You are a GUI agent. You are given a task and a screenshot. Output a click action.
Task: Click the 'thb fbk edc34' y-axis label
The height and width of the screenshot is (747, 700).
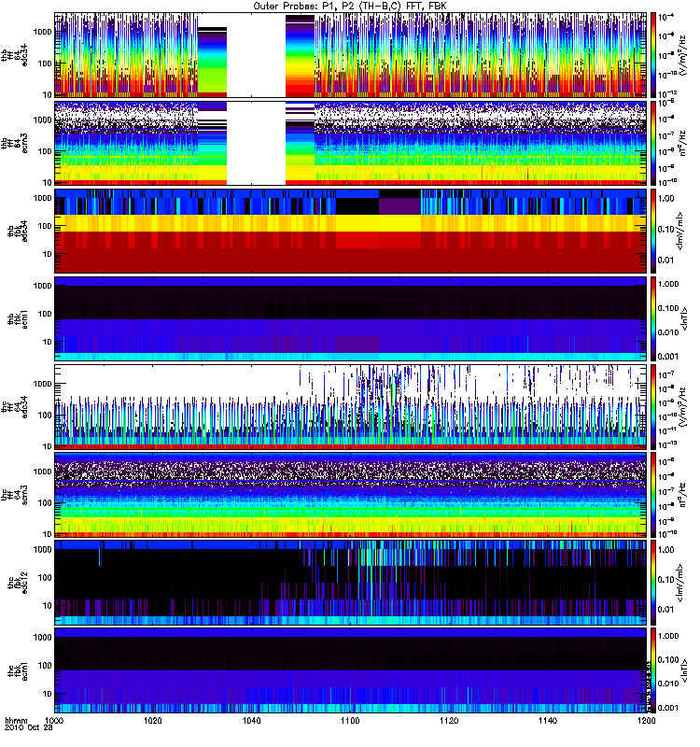pos(18,231)
